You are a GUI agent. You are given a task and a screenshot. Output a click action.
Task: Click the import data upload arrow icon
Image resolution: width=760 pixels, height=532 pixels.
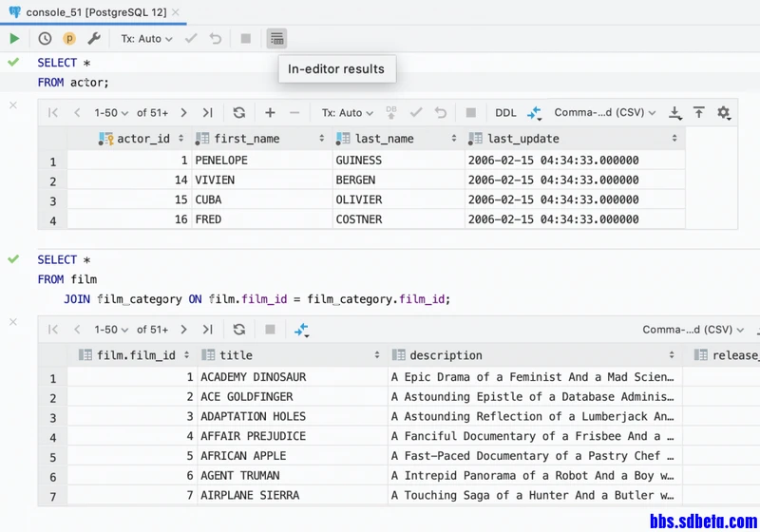pyautogui.click(x=698, y=113)
